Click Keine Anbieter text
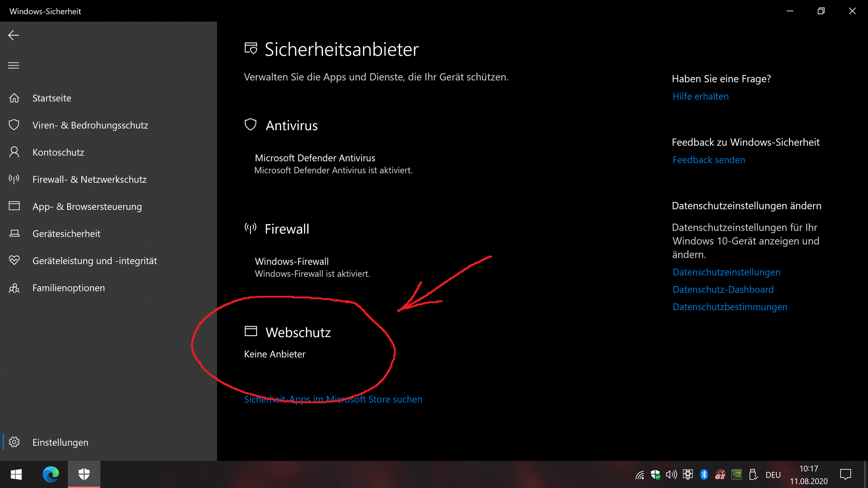This screenshot has width=868, height=488. coord(275,354)
